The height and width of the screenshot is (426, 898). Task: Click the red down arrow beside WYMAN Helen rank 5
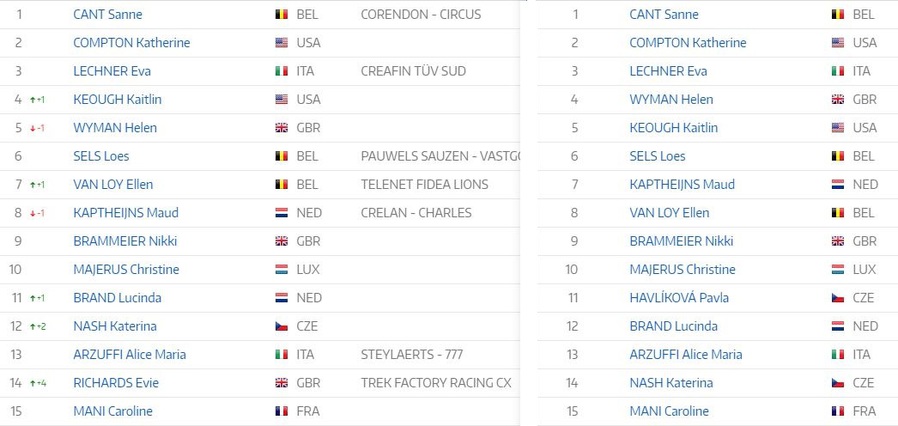pyautogui.click(x=33, y=128)
